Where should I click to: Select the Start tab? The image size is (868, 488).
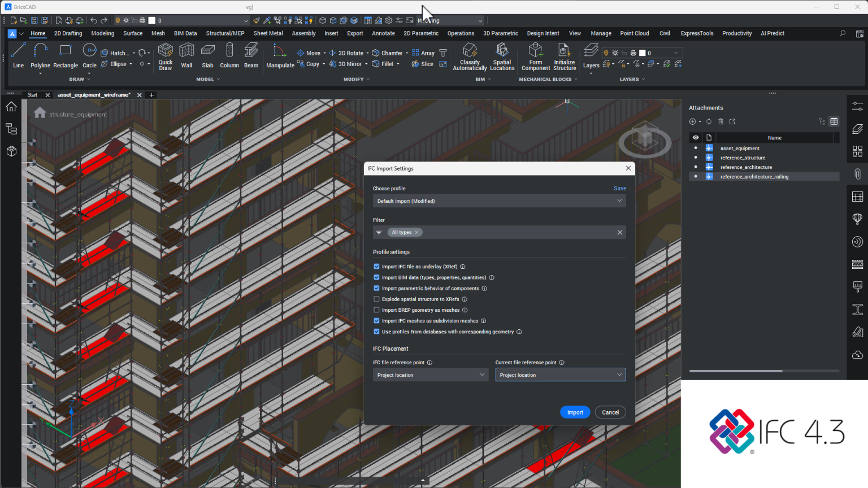click(x=32, y=94)
